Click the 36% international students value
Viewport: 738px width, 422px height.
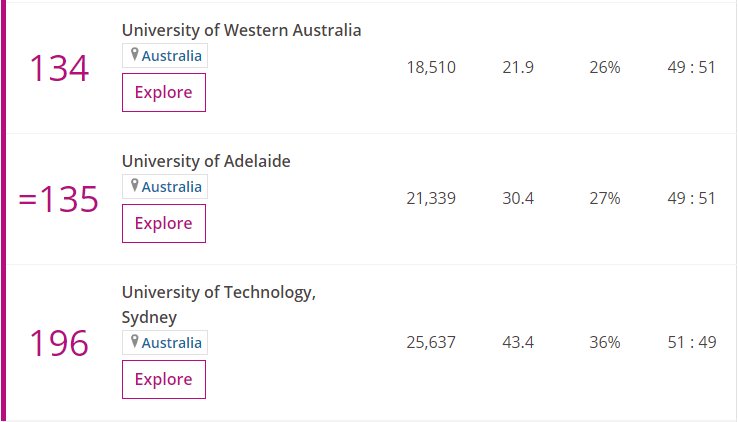(604, 343)
